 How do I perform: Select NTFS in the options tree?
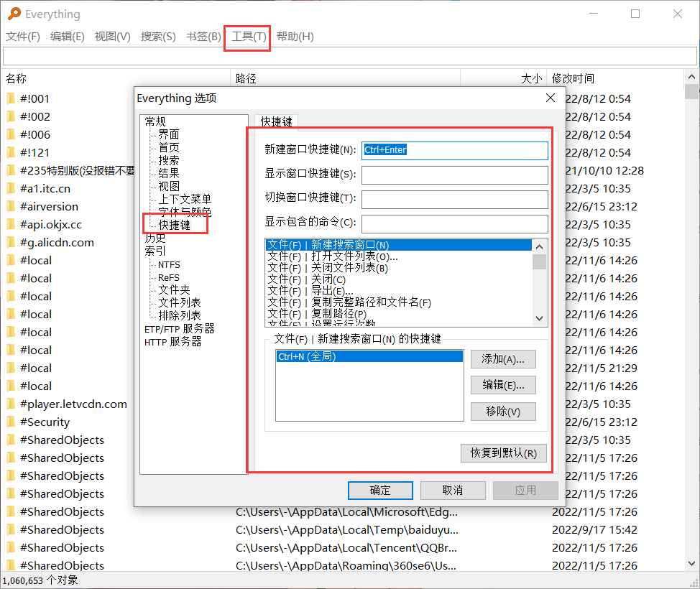point(169,264)
